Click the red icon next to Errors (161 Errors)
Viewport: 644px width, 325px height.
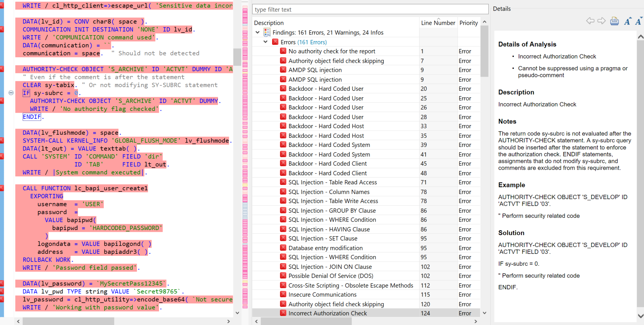(x=275, y=42)
